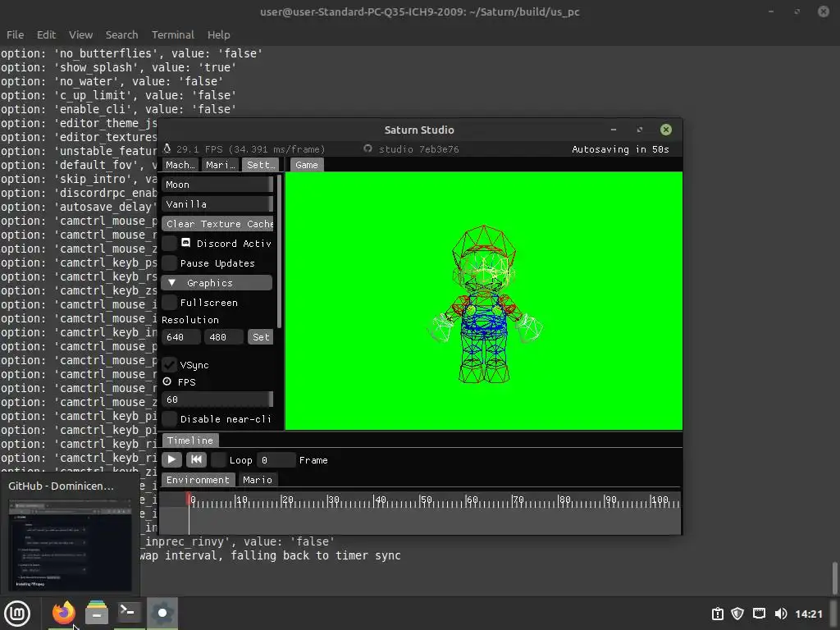
Task: Click the wireframe Mario model in the viewport
Action: point(484,304)
